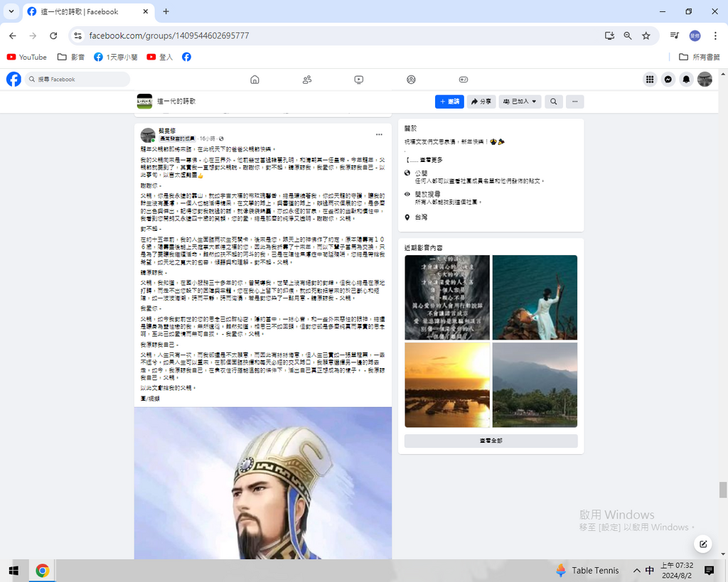Click the blue 邀請 invite button
This screenshot has height=582, width=728.
449,102
